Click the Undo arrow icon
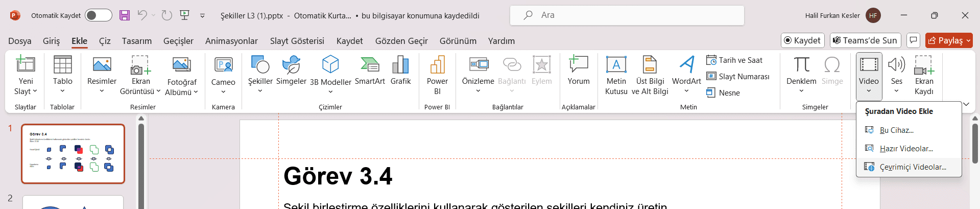Image resolution: width=980 pixels, height=209 pixels. click(x=142, y=15)
